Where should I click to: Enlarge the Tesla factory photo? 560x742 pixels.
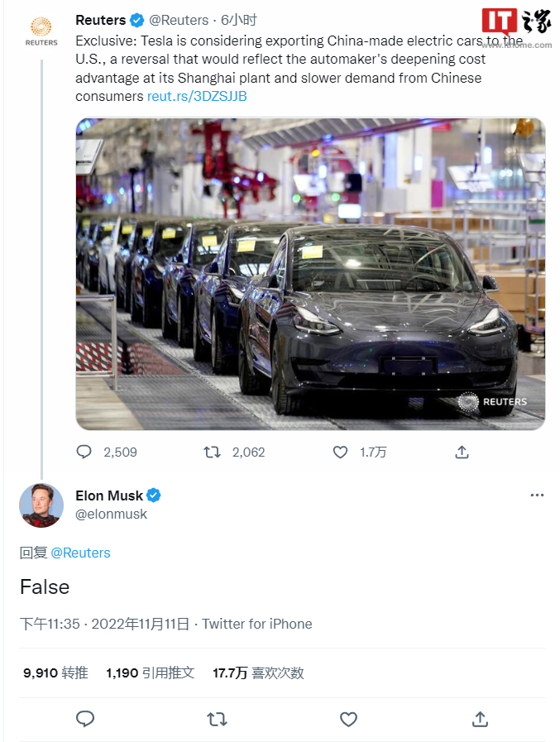point(310,273)
